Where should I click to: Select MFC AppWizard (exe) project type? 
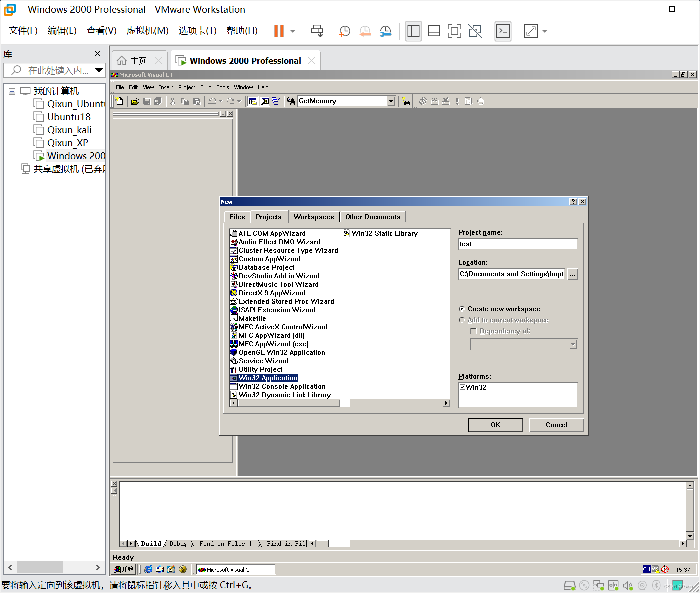274,344
